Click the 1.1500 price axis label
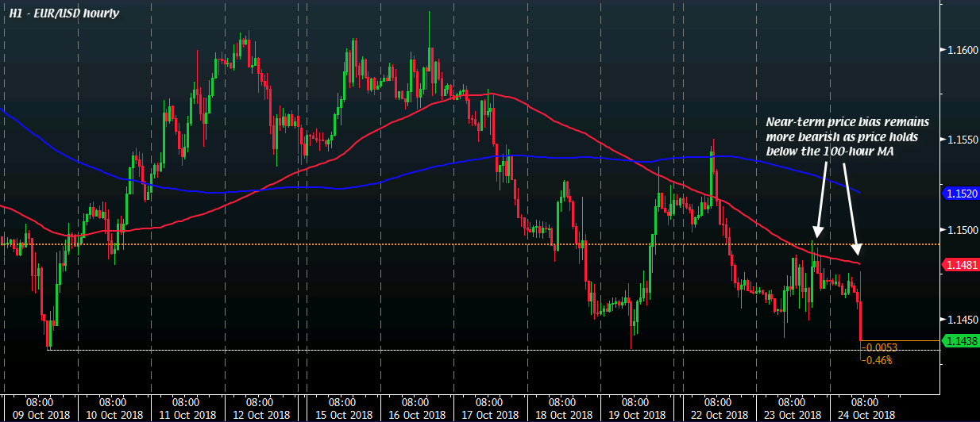This screenshot has width=980, height=422. tap(962, 229)
